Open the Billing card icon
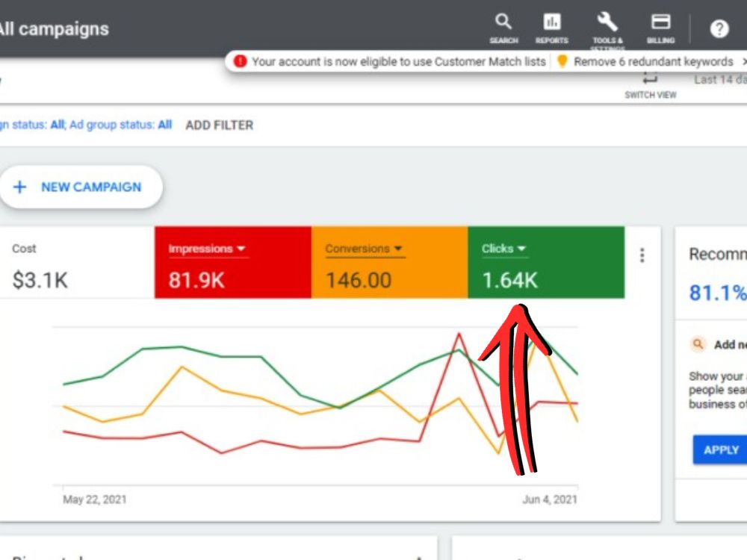The image size is (747, 560). pyautogui.click(x=661, y=22)
